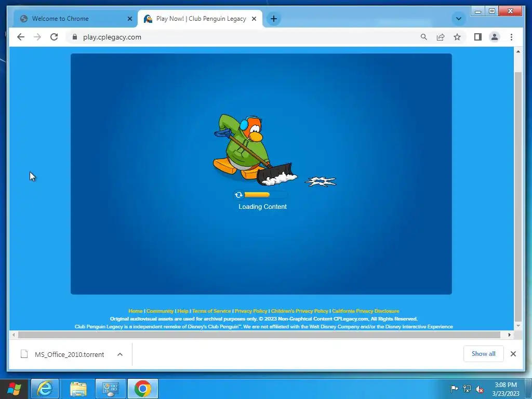Open a new tab with plus button
Viewport: 532px width, 399px height.
(x=274, y=19)
